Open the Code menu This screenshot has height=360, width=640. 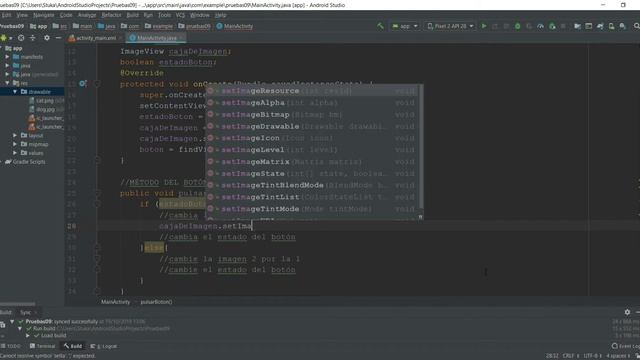tap(66, 15)
